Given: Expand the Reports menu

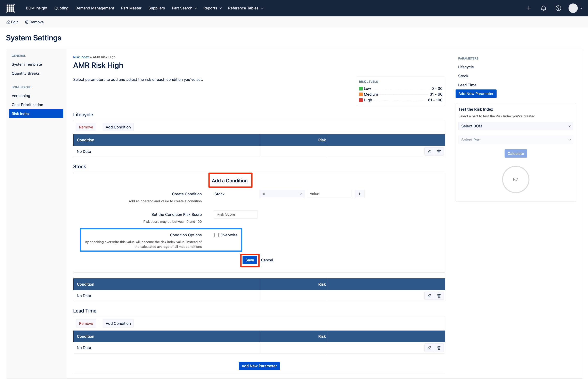Looking at the screenshot, I should [213, 8].
